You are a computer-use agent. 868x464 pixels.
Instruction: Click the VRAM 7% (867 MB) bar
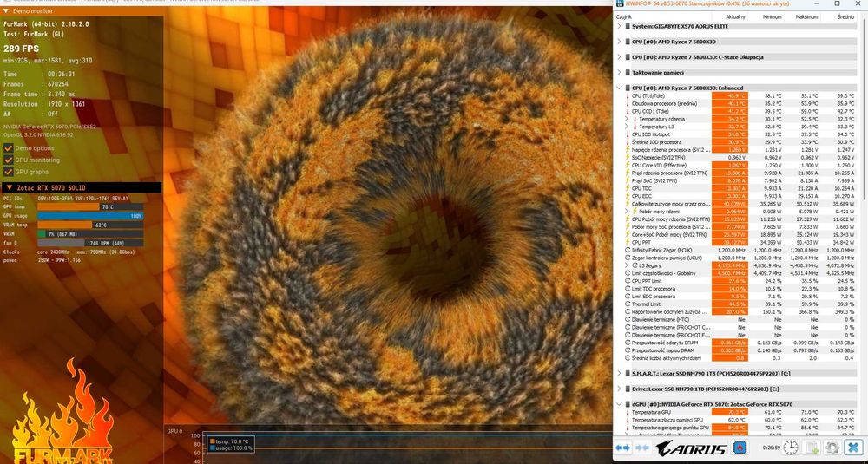point(90,234)
